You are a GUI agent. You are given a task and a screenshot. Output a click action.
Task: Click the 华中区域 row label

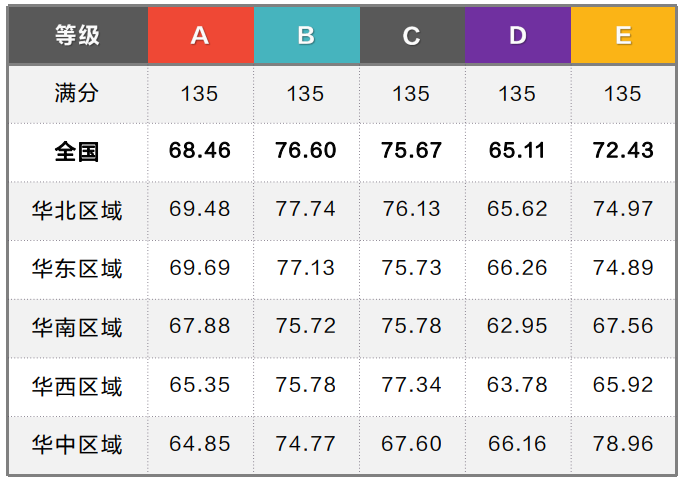[x=77, y=444]
